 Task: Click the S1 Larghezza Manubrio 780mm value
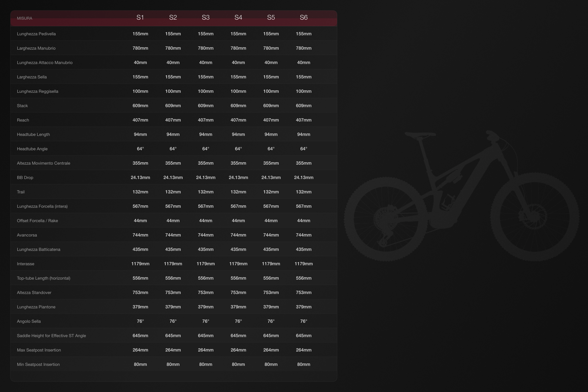pyautogui.click(x=140, y=48)
